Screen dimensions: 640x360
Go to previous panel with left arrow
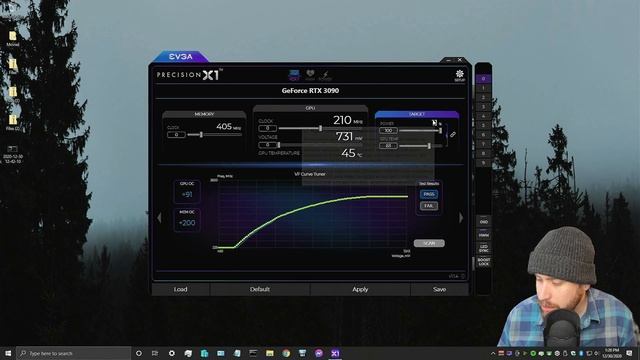159,218
